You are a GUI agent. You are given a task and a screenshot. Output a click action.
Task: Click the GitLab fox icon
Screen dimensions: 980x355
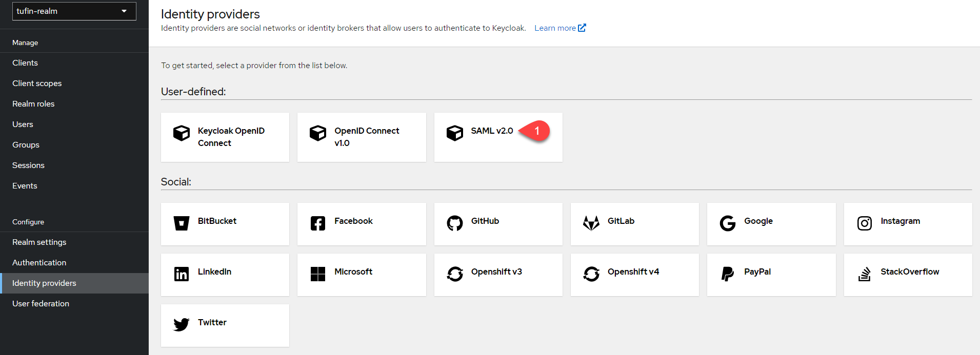(591, 223)
